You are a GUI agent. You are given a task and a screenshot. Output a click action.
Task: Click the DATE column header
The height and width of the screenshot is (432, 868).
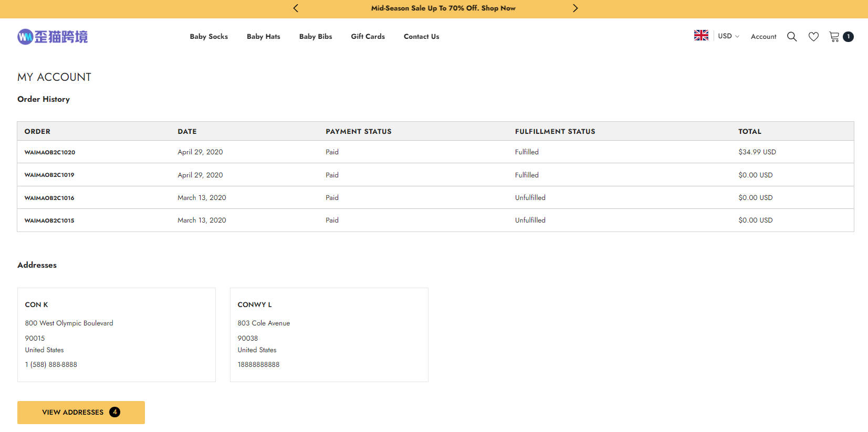point(187,131)
